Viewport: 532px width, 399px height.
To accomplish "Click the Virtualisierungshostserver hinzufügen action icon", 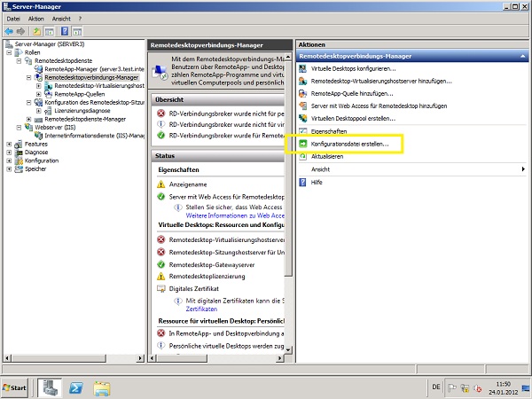I will [x=302, y=81].
